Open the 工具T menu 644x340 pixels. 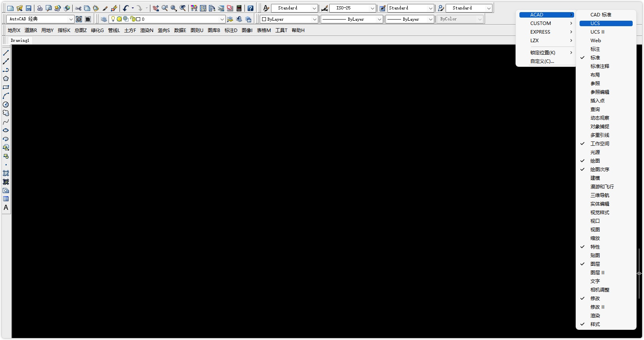tap(281, 30)
